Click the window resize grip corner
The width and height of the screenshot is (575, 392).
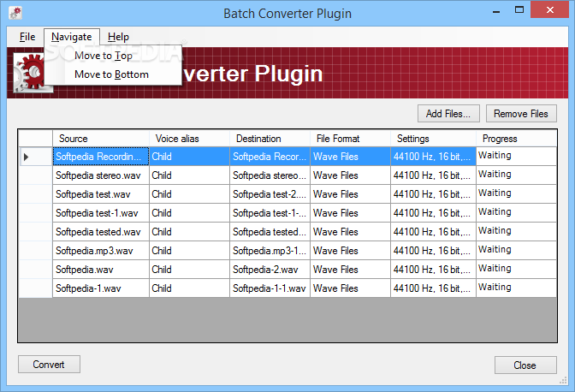pos(563,381)
